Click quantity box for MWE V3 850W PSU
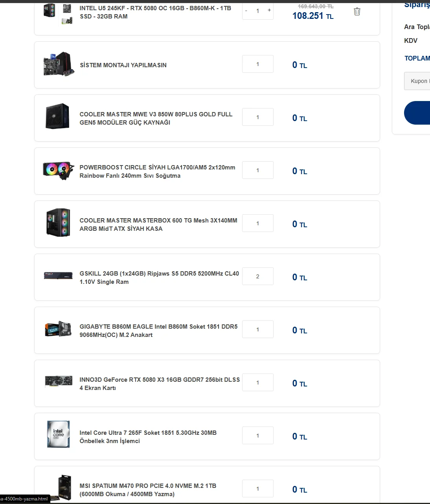The image size is (430, 504). [x=258, y=117]
